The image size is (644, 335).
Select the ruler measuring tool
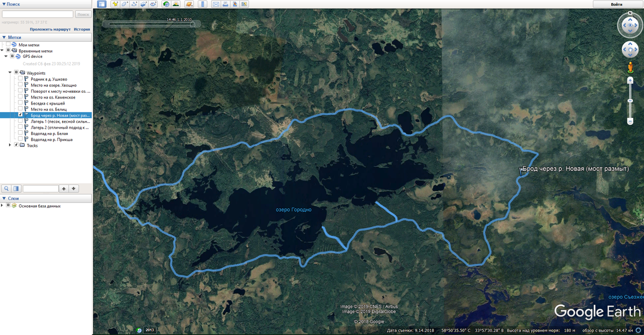click(203, 4)
